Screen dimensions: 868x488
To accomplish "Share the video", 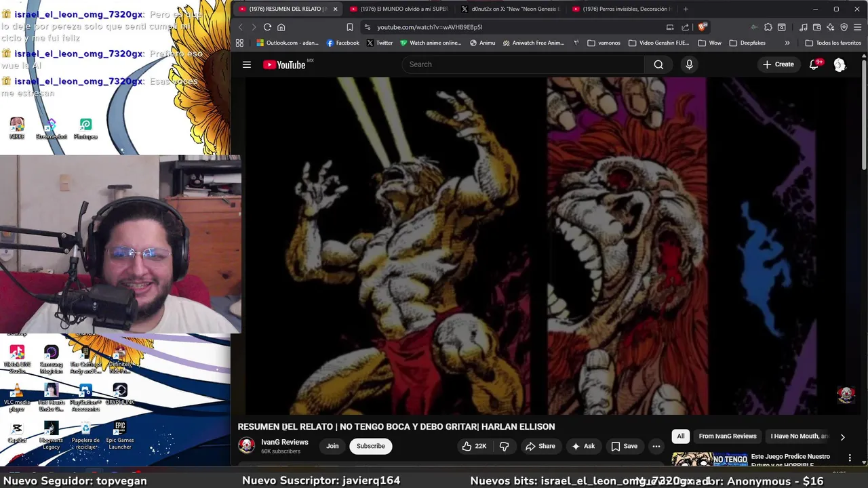I will [x=540, y=446].
